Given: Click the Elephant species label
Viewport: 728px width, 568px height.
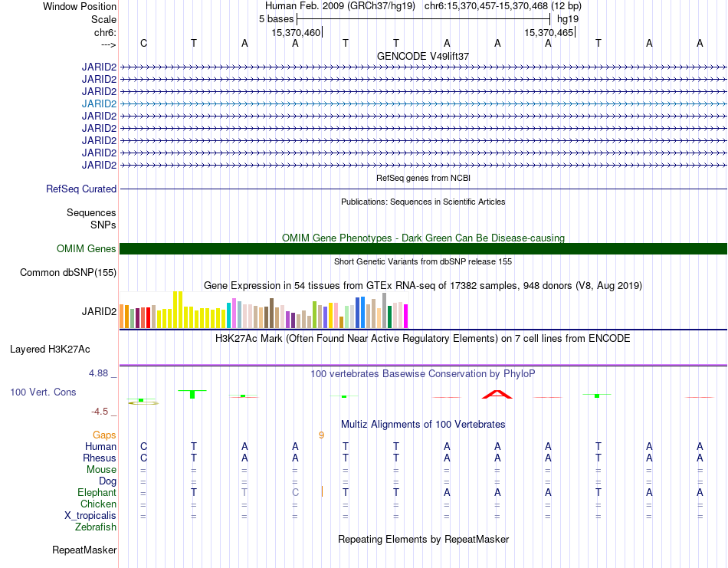Looking at the screenshot, I should point(97,492).
